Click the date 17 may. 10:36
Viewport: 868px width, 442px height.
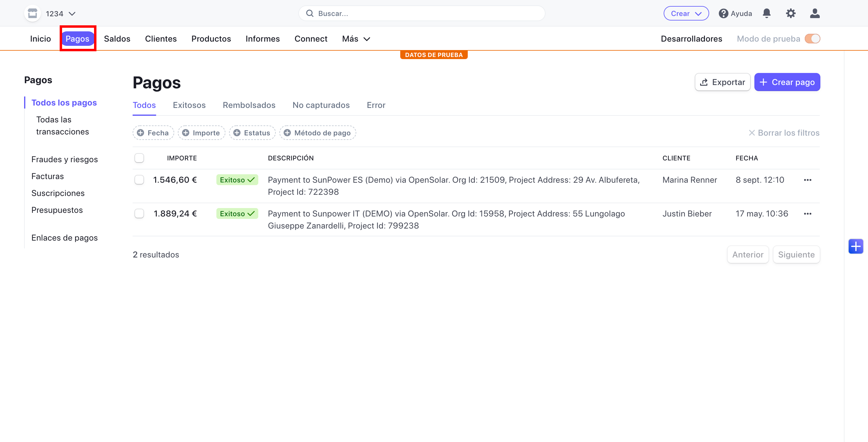coord(762,214)
